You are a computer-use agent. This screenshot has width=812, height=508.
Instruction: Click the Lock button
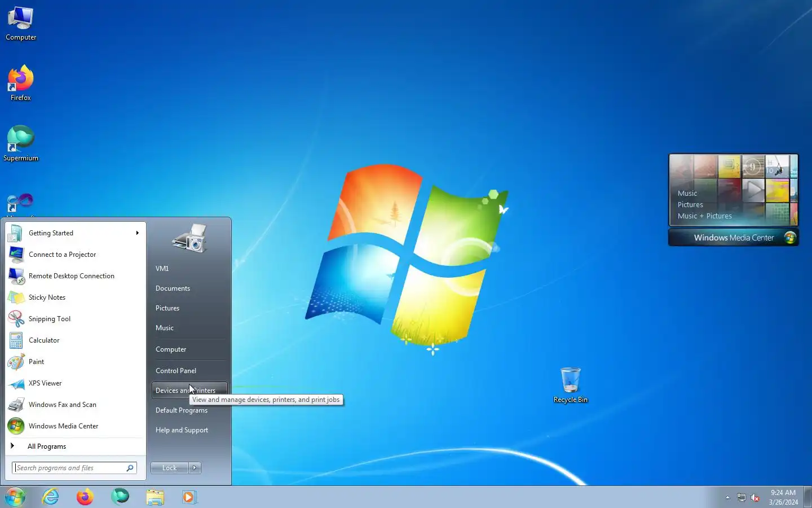tap(170, 468)
